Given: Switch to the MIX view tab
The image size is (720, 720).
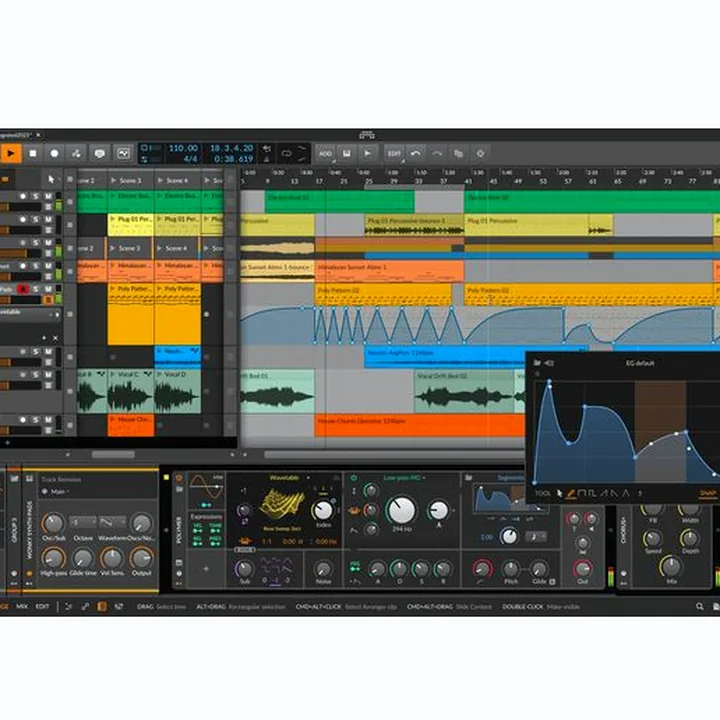Looking at the screenshot, I should pyautogui.click(x=22, y=607).
